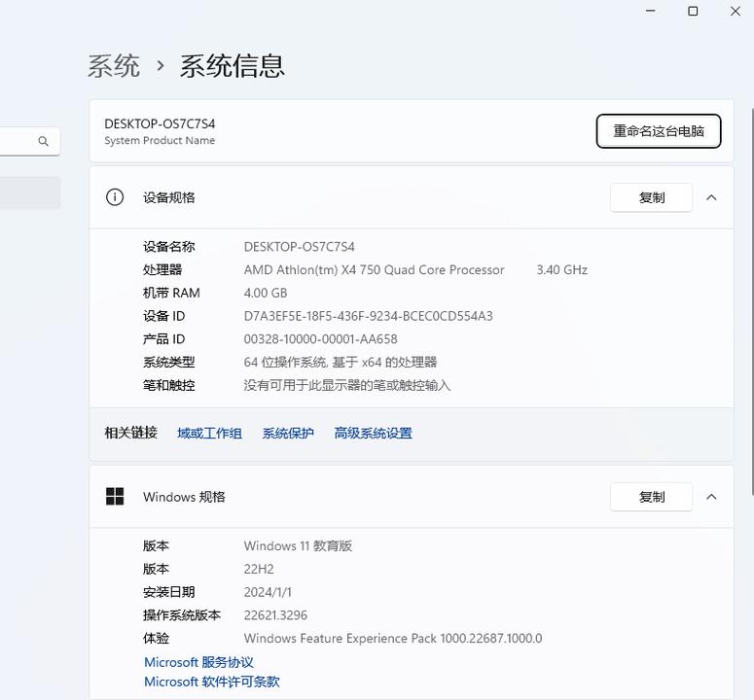Click the Windows Feature Experience Pack value

tap(393, 639)
